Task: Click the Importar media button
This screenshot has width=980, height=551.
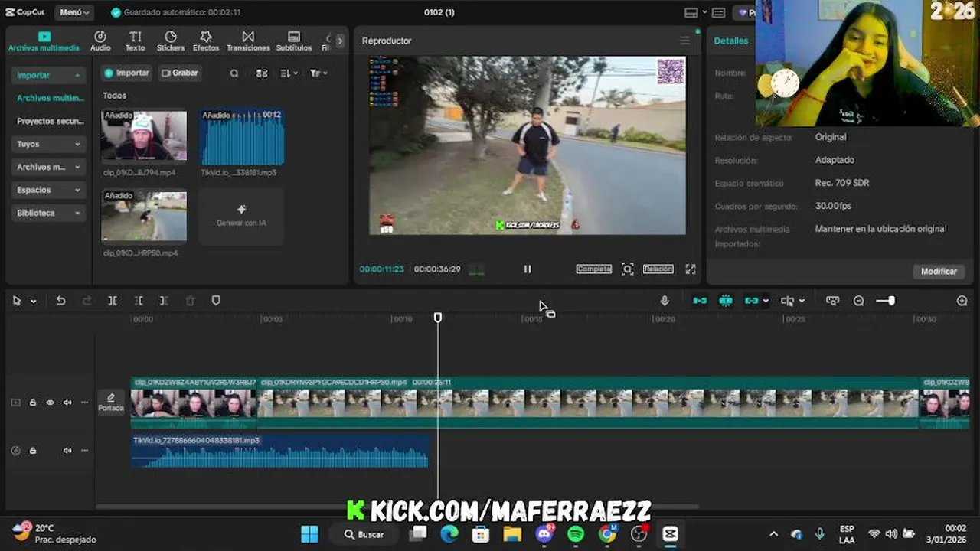Action: point(126,73)
